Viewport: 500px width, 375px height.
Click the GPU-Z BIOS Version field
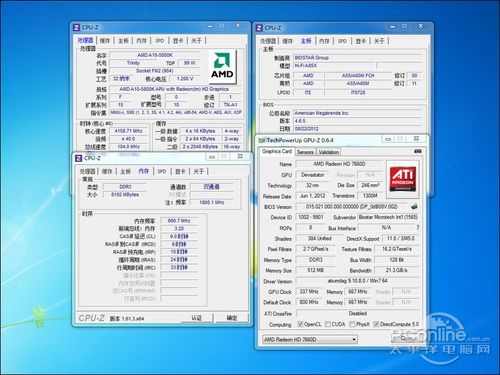[352, 207]
